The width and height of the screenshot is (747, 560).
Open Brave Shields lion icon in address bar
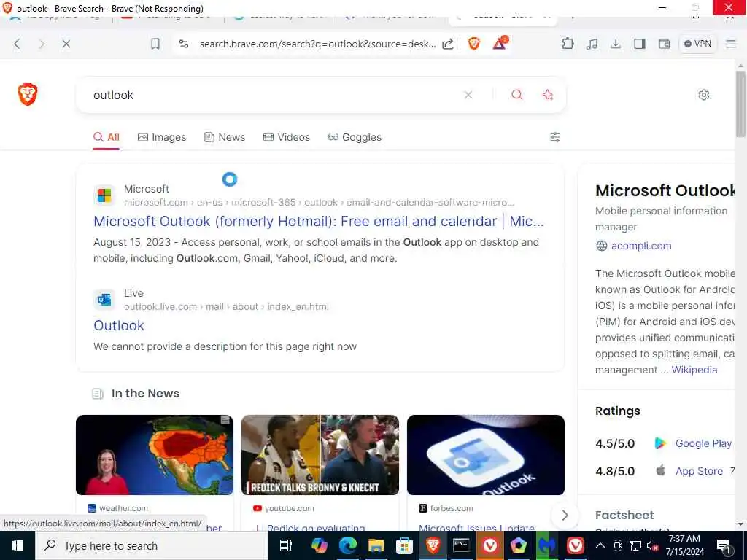[474, 44]
